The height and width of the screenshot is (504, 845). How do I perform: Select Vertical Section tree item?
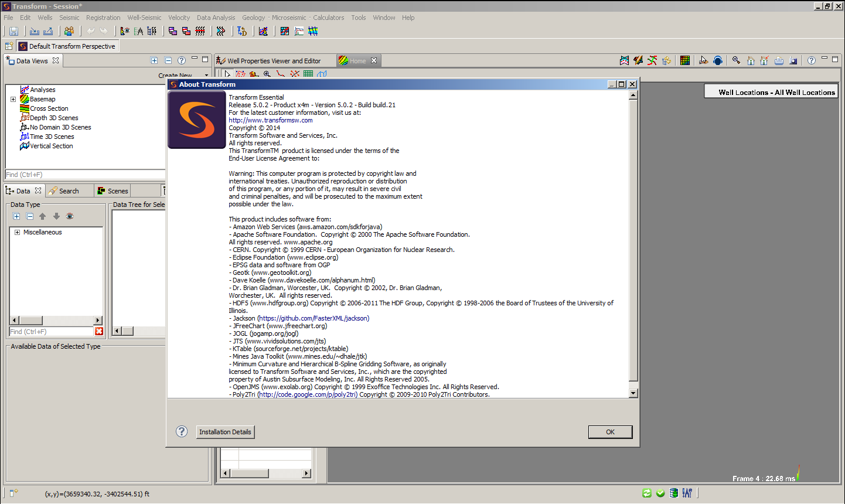point(52,147)
